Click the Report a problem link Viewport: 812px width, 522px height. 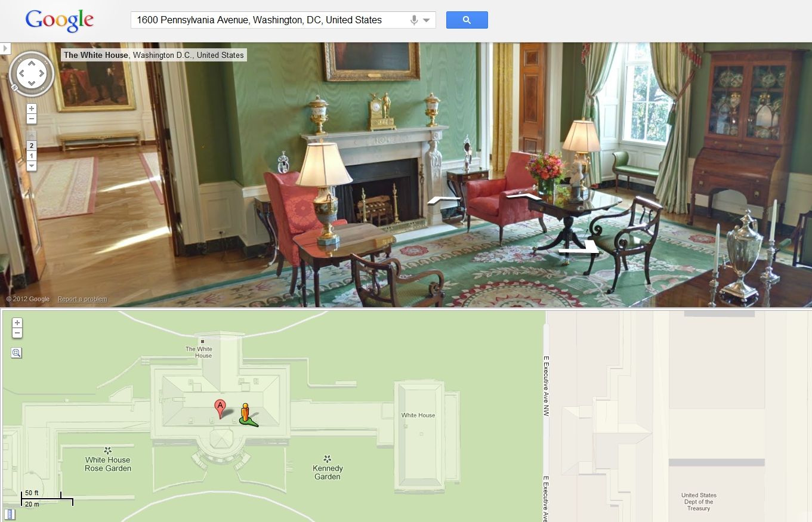click(x=82, y=299)
